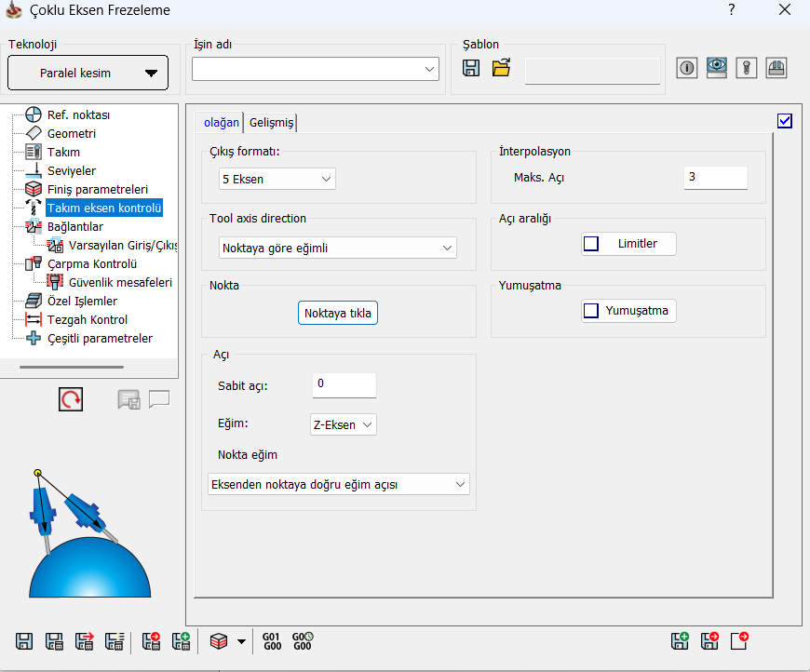Toggle the Yumuşatma checkbox

[591, 311]
